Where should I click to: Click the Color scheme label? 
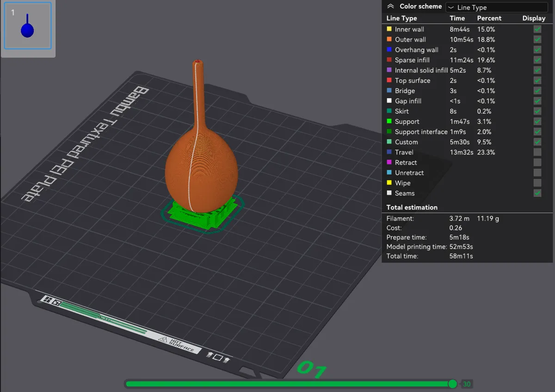coord(420,6)
